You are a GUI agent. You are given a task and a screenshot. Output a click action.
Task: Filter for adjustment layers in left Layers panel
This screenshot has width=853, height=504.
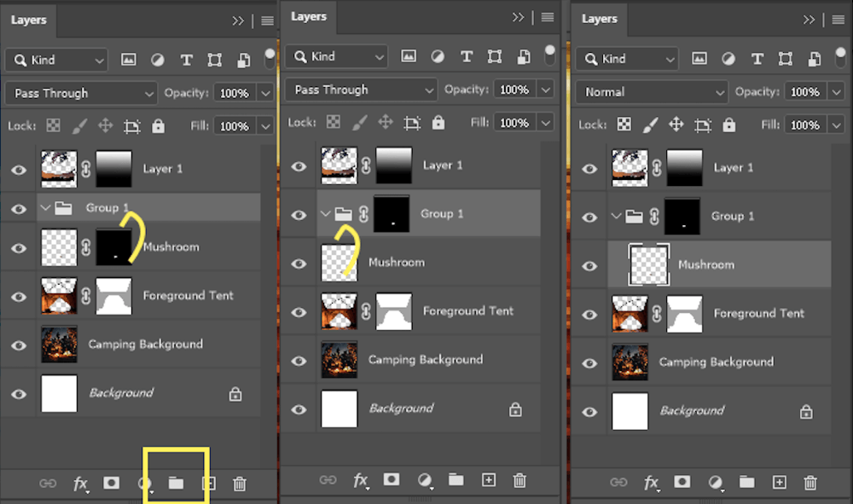[x=157, y=60]
